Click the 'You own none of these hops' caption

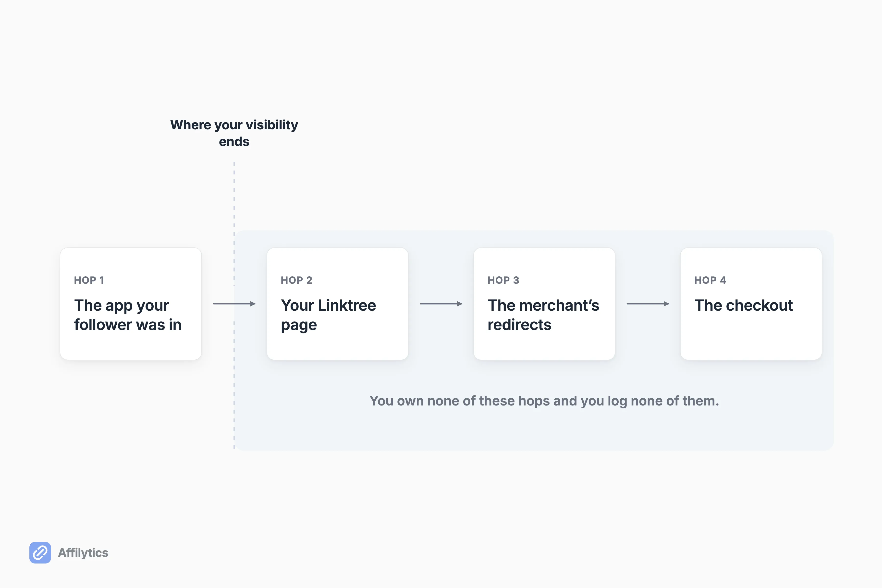click(544, 401)
